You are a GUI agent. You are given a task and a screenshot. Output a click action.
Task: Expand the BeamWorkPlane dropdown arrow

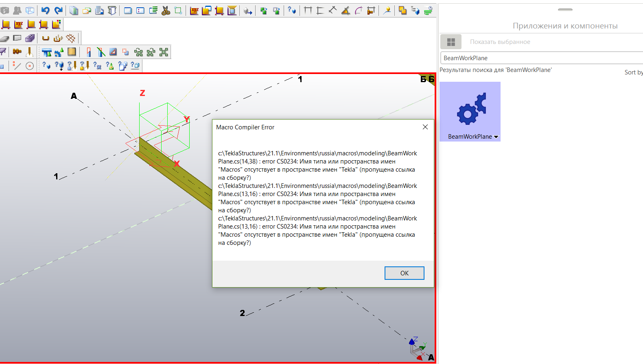496,137
